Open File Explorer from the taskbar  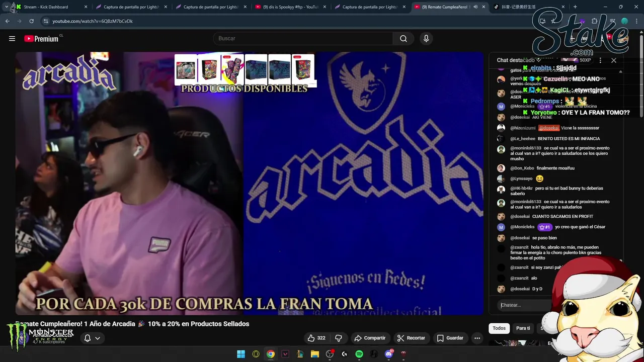click(x=315, y=354)
